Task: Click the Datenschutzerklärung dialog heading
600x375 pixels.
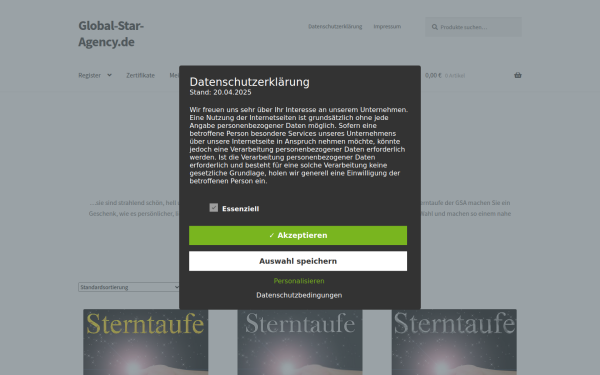Action: [x=249, y=82]
